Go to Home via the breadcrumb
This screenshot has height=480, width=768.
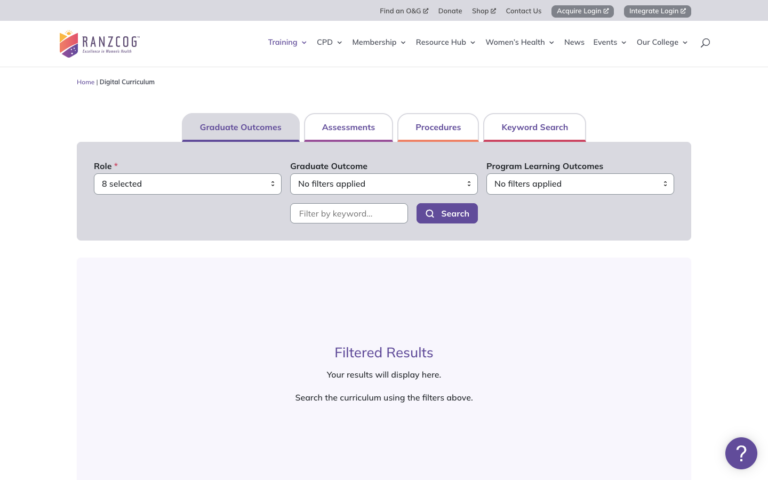pos(85,82)
